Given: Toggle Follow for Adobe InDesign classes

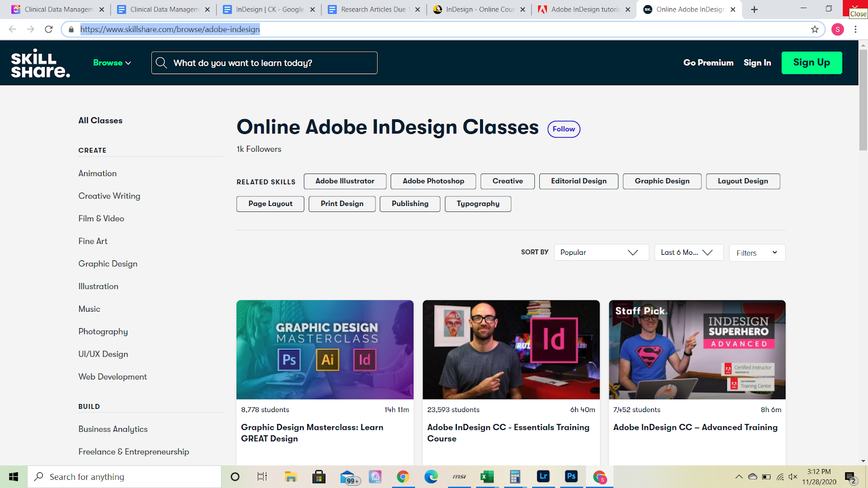Looking at the screenshot, I should [x=564, y=129].
